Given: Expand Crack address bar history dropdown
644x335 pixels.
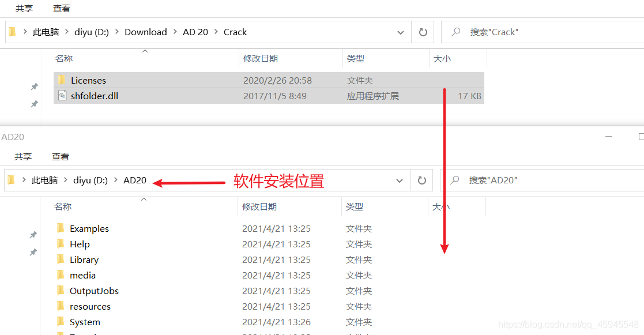Looking at the screenshot, I should pos(401,32).
